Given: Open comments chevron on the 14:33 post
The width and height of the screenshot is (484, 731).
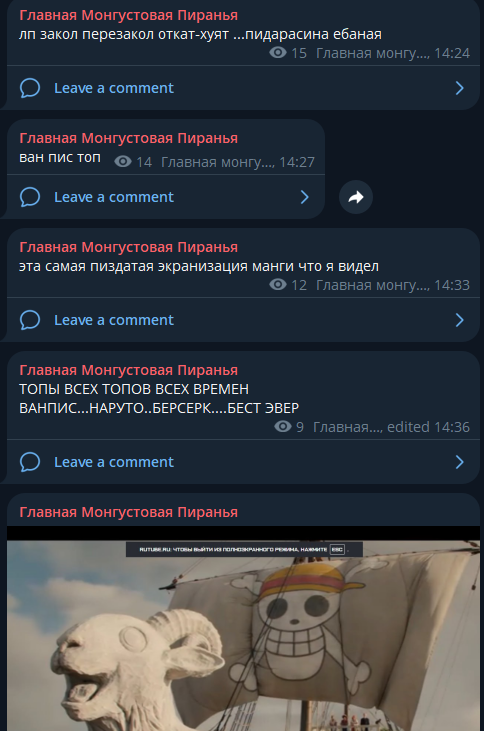Looking at the screenshot, I should [460, 320].
